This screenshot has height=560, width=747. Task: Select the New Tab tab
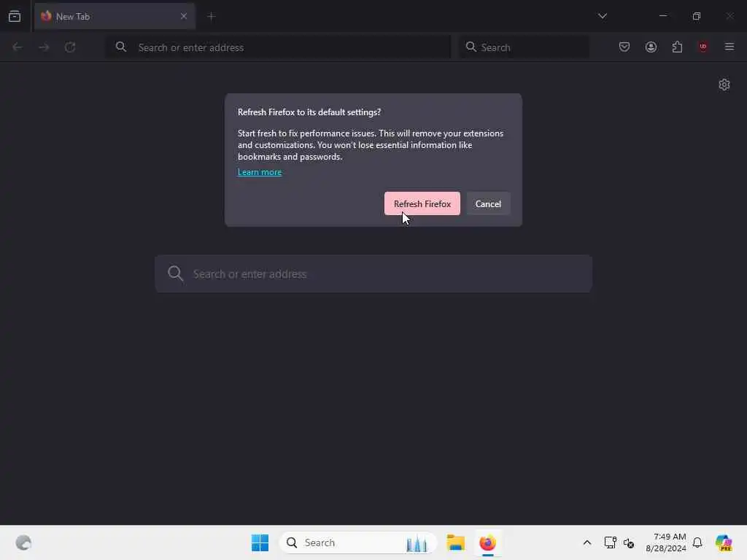tap(115, 16)
